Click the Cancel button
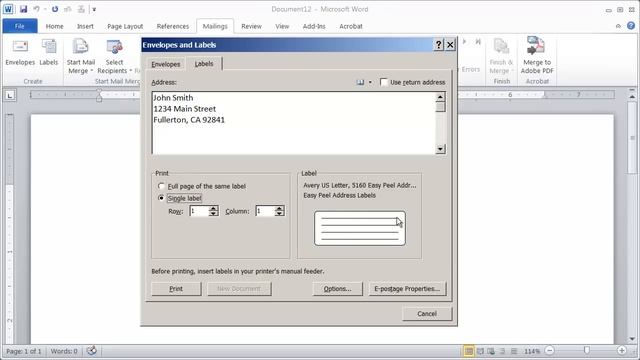The image size is (640, 360). 427,313
